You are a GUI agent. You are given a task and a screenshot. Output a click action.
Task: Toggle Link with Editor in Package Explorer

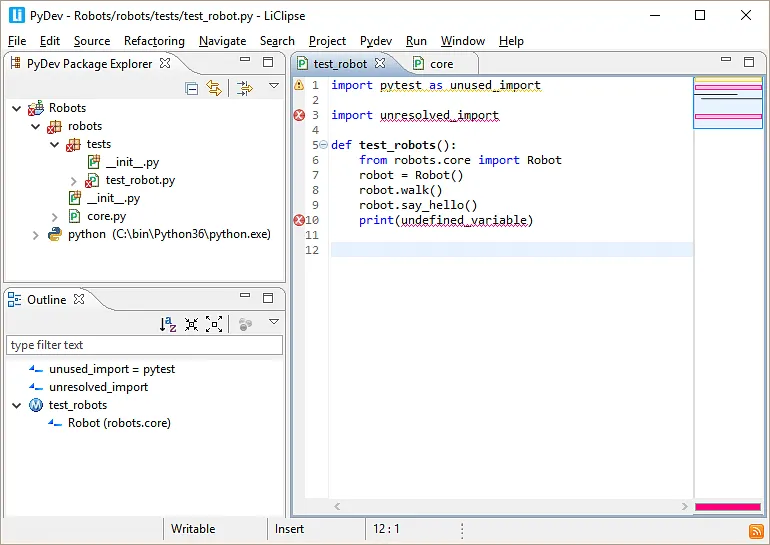pos(213,88)
